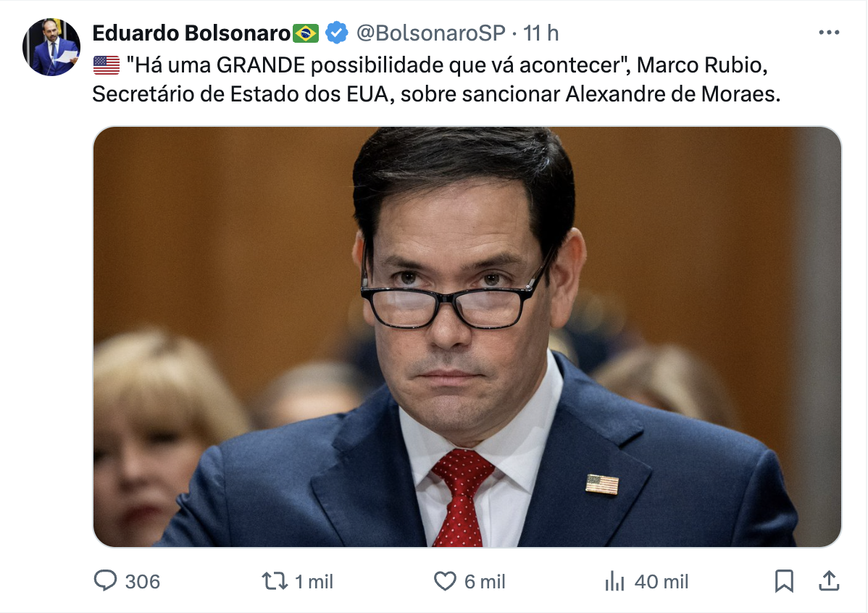Click the 40 mil views count
This screenshot has width=868, height=613.
click(662, 581)
